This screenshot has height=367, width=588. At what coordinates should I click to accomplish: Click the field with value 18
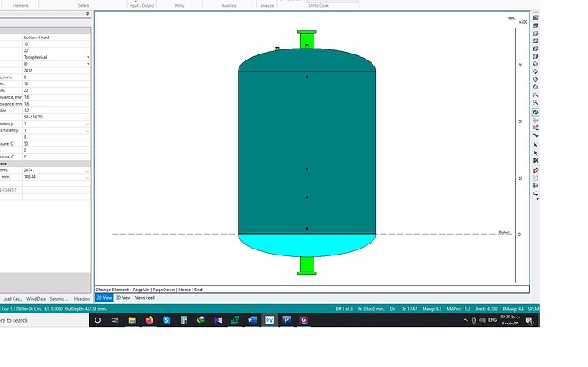click(56, 84)
